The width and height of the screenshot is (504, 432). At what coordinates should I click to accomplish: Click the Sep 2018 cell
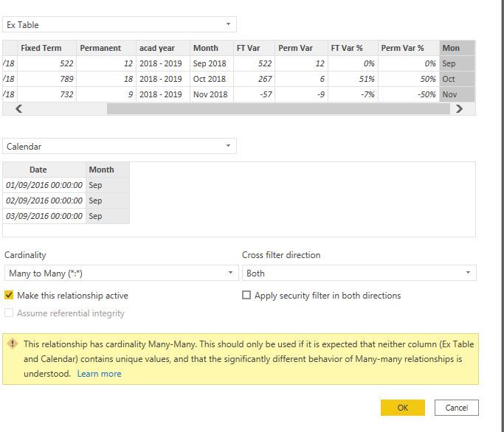coord(212,63)
